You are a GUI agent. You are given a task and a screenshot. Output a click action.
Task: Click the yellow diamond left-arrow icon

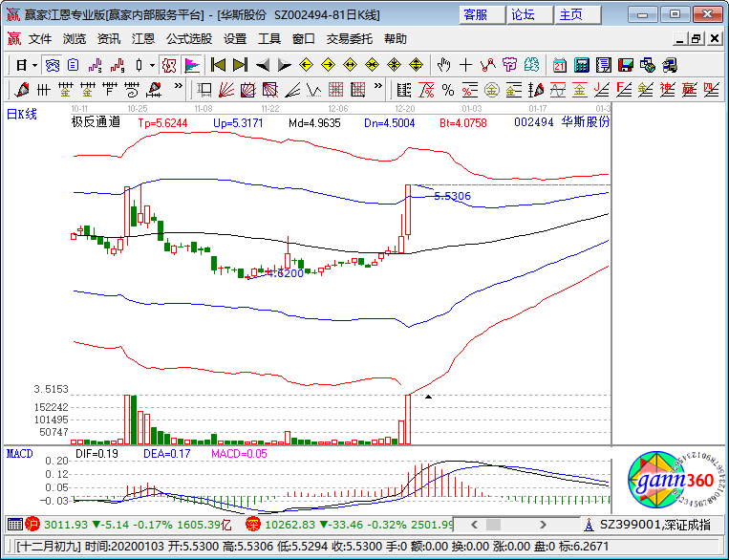tap(306, 65)
